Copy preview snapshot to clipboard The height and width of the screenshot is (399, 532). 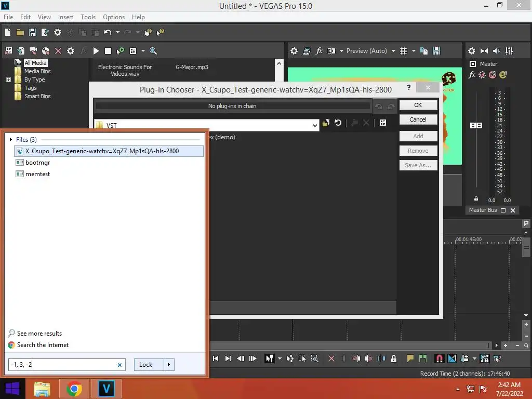point(424,51)
